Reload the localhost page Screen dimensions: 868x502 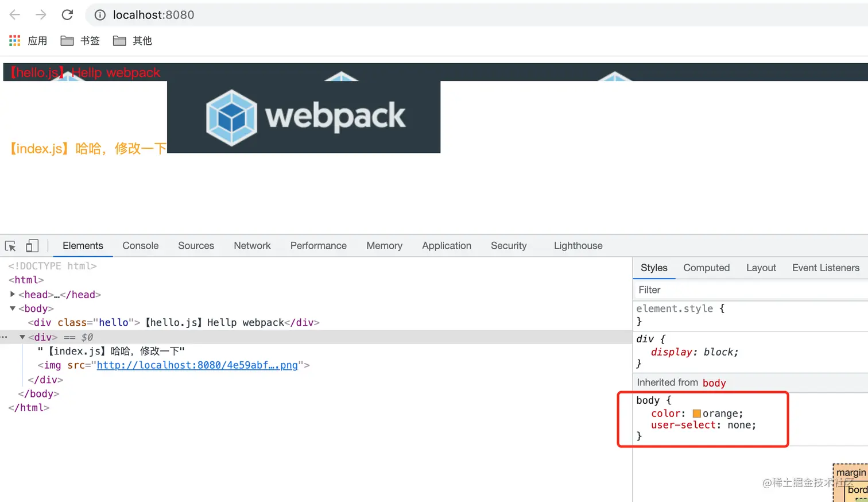tap(67, 15)
